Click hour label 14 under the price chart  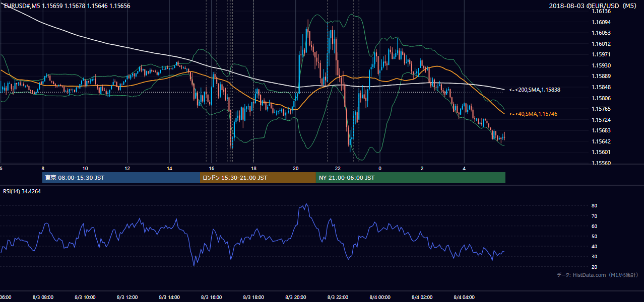(169, 168)
